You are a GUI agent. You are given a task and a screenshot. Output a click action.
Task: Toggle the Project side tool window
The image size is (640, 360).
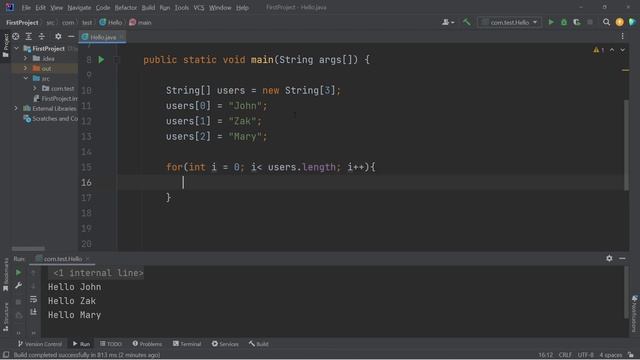click(x=5, y=46)
